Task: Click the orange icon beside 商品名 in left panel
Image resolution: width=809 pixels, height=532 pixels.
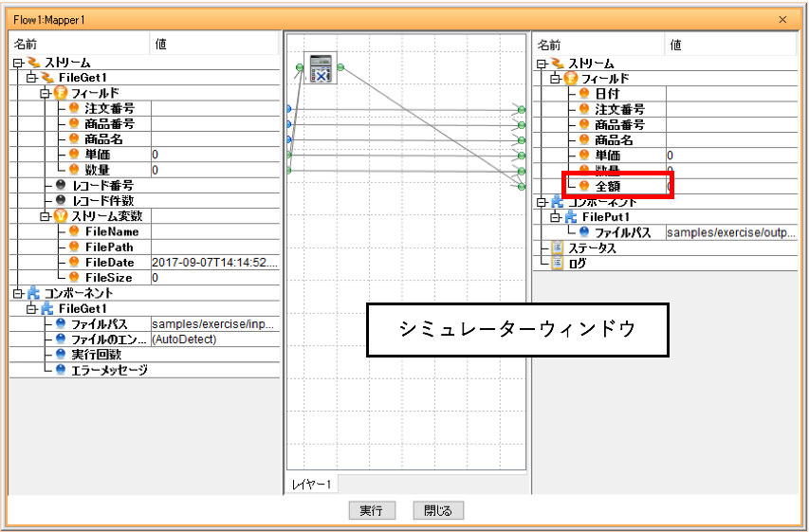Action: click(74, 138)
